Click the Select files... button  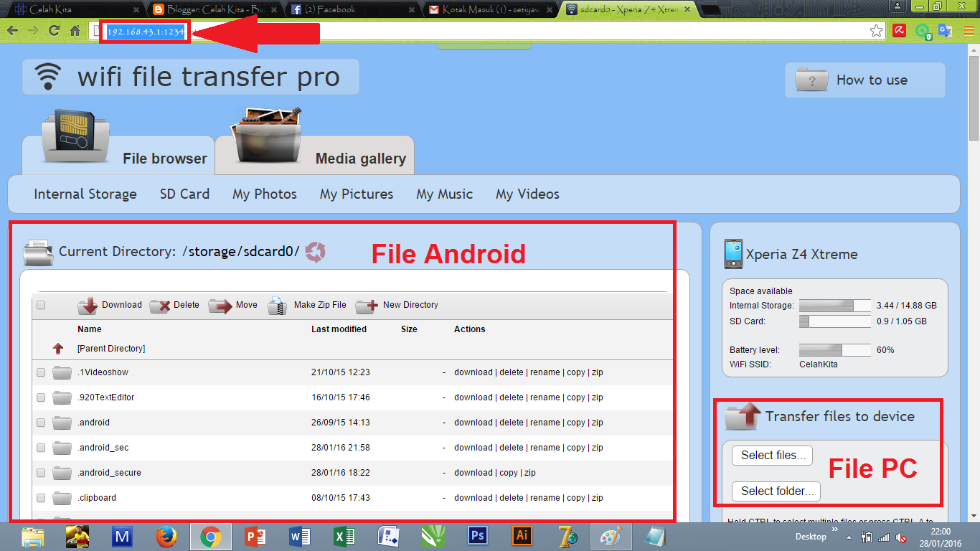[772, 455]
